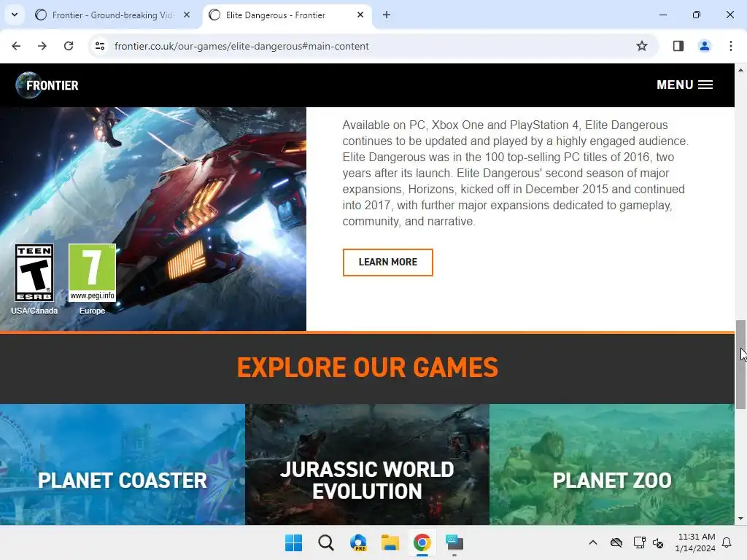The image size is (747, 560).
Task: Open the Planet Zoo game tile
Action: click(x=612, y=464)
